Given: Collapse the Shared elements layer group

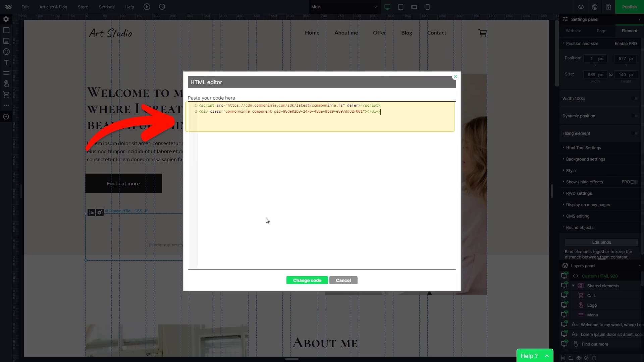Looking at the screenshot, I should click(x=573, y=286).
